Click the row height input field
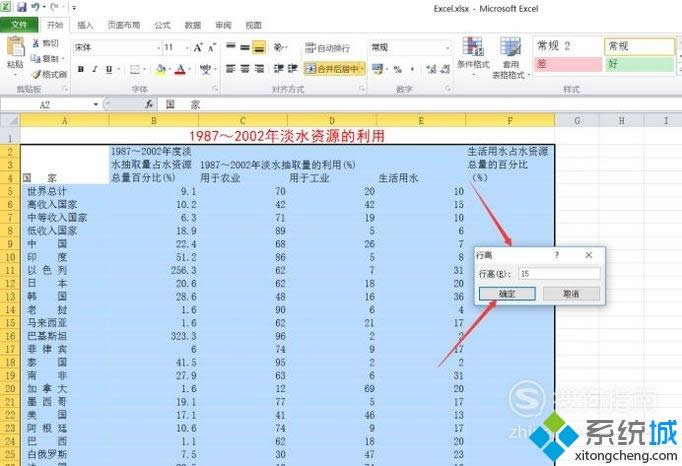 point(559,273)
